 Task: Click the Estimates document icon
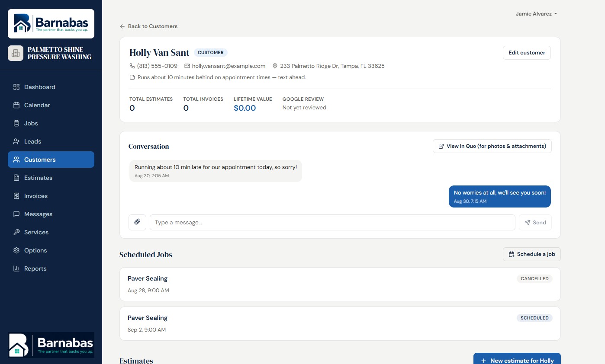[16, 178]
